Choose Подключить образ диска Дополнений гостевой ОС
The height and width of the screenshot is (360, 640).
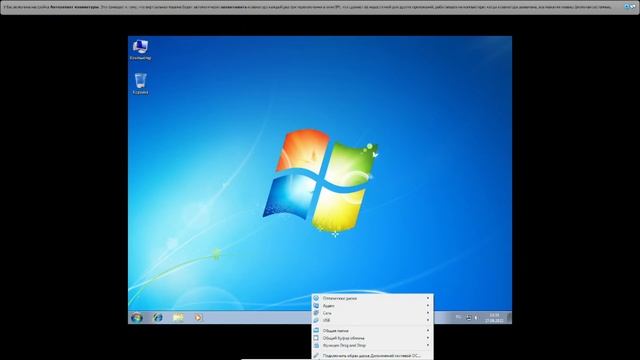click(372, 356)
